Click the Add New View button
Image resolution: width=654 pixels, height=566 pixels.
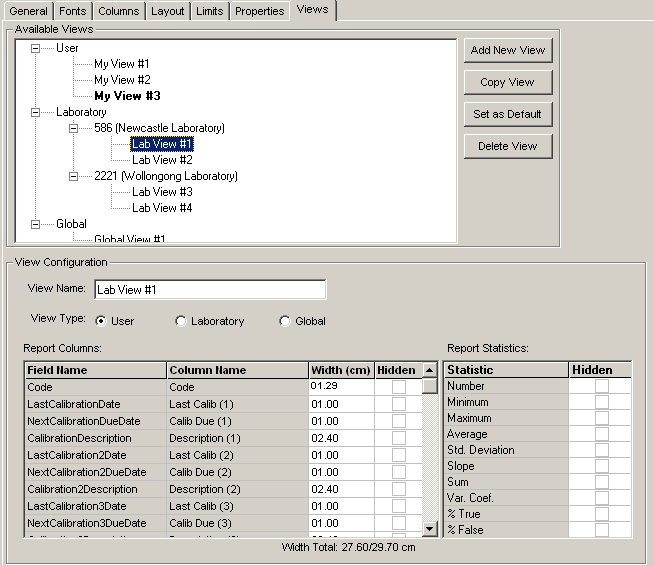click(508, 50)
